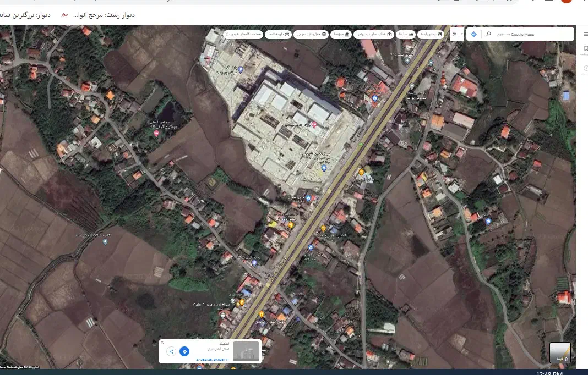588x375 pixels.
Task: Close the location info card
Action: point(162,342)
